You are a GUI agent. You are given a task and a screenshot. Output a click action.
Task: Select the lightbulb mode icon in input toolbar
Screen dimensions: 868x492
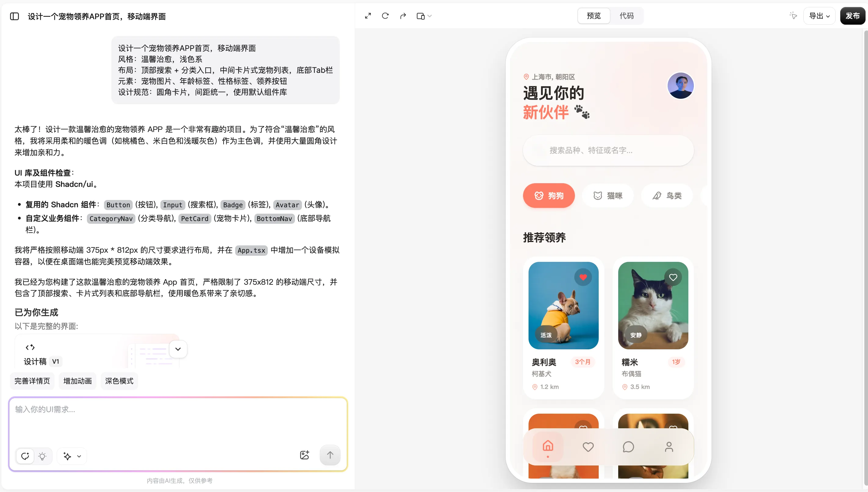tap(42, 456)
